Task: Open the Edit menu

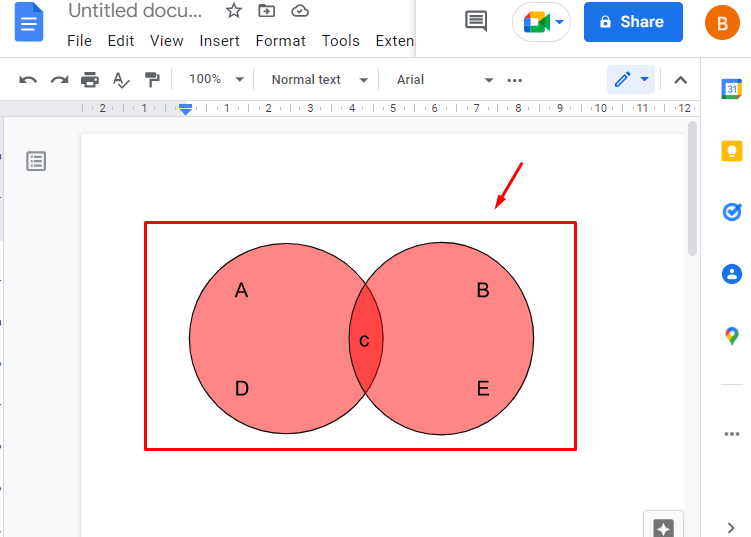Action: (121, 41)
